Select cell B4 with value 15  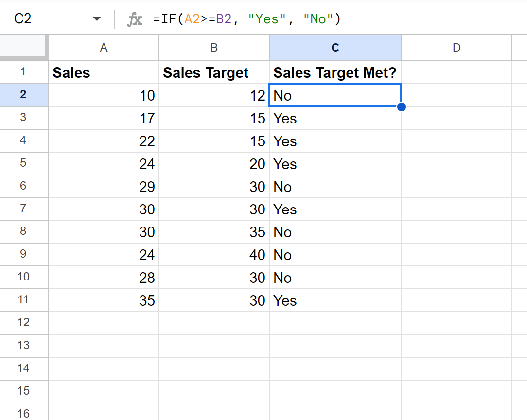214,141
